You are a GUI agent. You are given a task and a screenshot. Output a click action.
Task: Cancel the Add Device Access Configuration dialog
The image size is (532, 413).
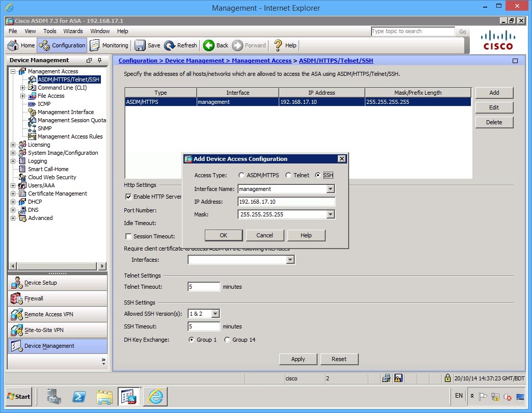point(265,235)
